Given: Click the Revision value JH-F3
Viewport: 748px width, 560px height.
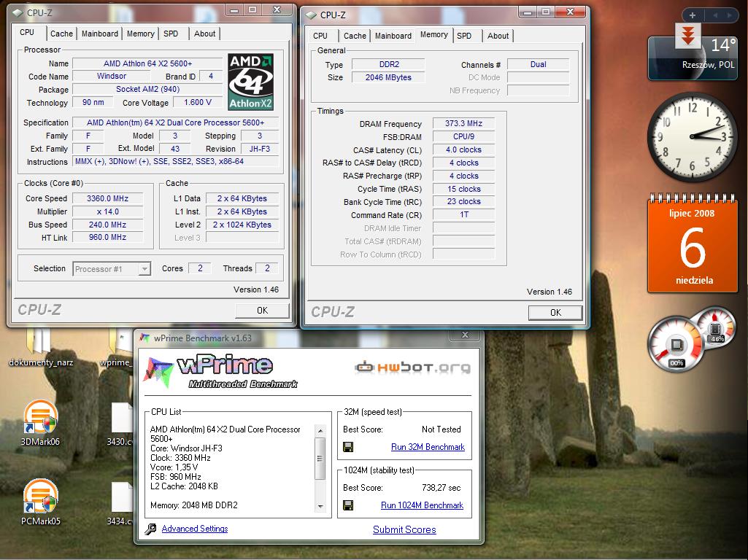Looking at the screenshot, I should pyautogui.click(x=260, y=149).
